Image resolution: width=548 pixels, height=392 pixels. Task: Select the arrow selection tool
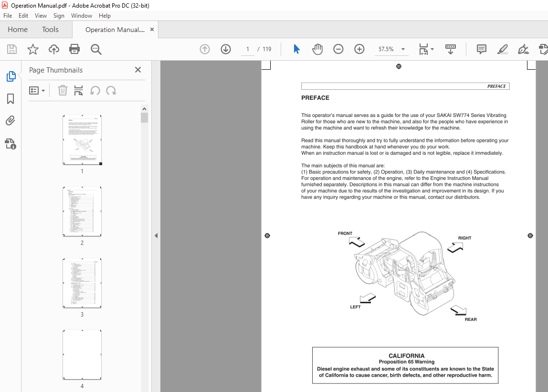297,49
